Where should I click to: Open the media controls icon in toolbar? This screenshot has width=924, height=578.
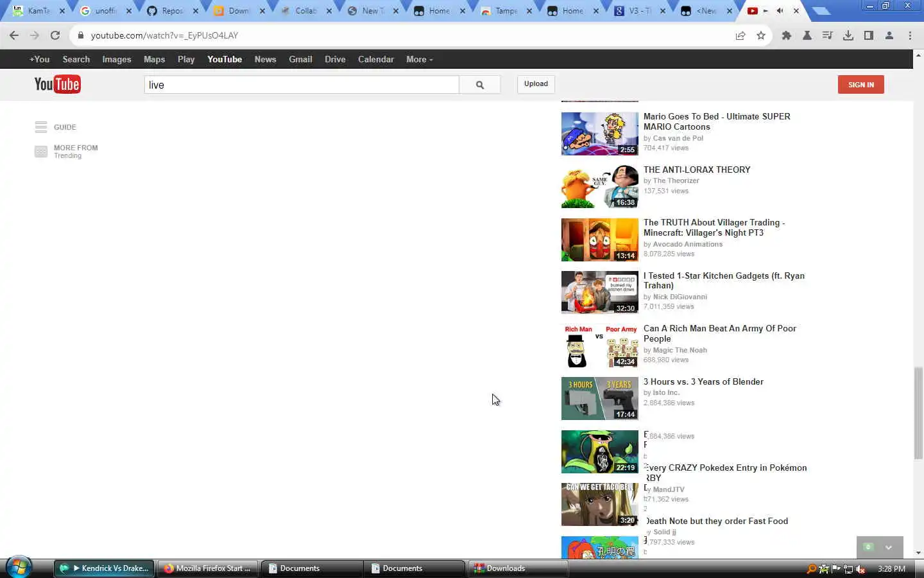828,35
